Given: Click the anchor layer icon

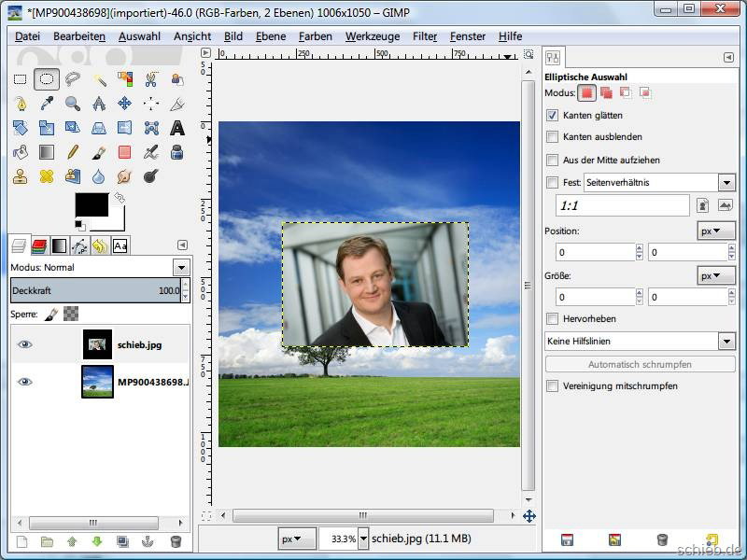Looking at the screenshot, I should click(x=148, y=541).
